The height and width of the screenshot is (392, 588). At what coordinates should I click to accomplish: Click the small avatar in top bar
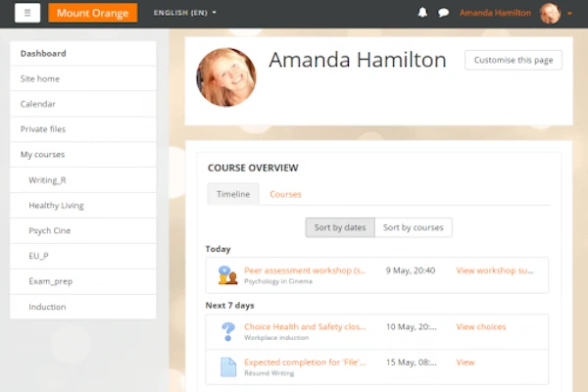[x=550, y=13]
